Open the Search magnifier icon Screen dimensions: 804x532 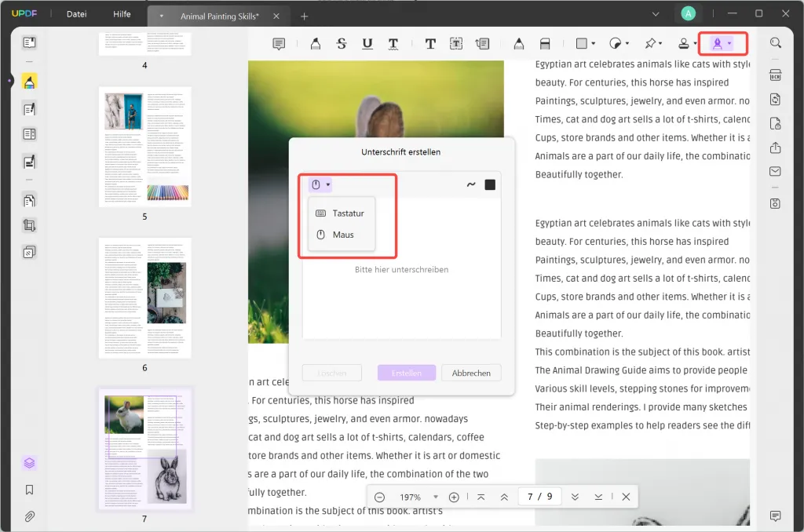(775, 43)
